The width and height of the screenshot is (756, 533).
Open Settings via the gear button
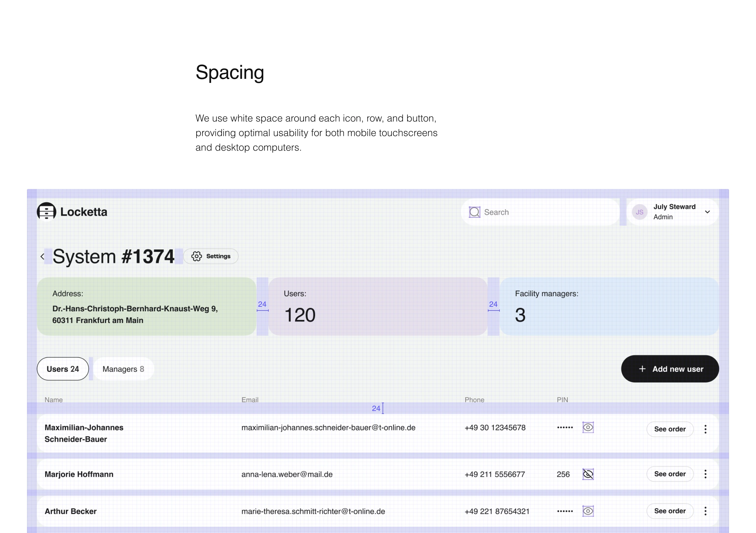[x=211, y=256]
